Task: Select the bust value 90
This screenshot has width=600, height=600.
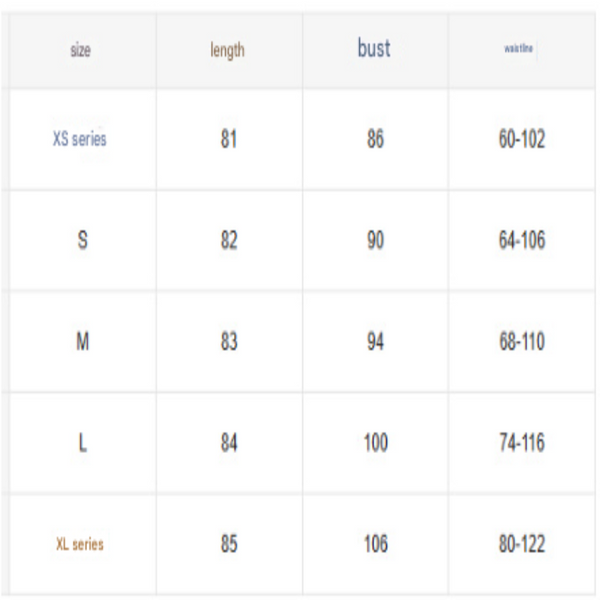Action: [375, 241]
